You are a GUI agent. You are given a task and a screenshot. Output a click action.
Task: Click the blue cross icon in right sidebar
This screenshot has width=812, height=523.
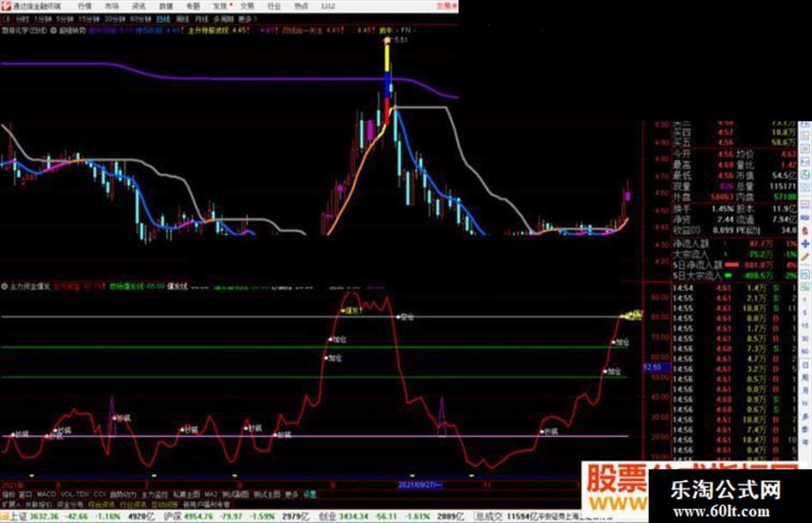coord(805,243)
